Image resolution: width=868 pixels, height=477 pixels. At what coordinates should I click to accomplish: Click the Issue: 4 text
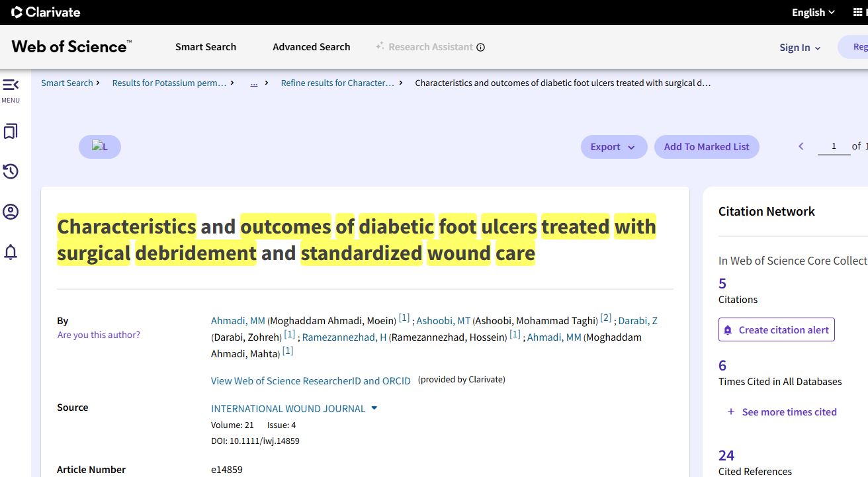click(x=282, y=425)
